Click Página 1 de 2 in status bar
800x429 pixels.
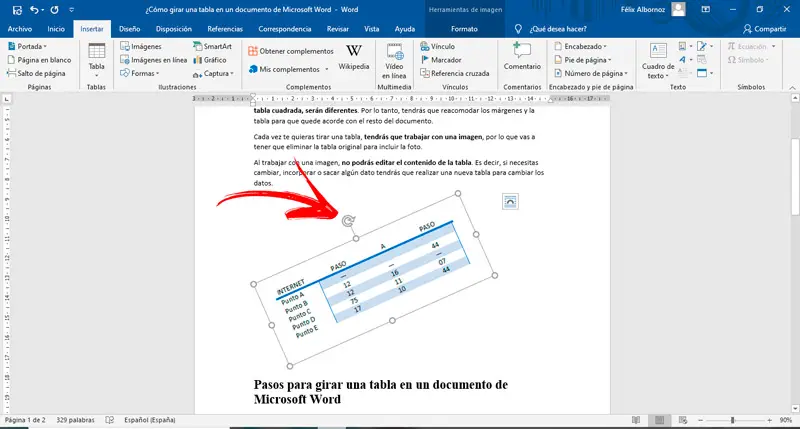click(x=25, y=420)
